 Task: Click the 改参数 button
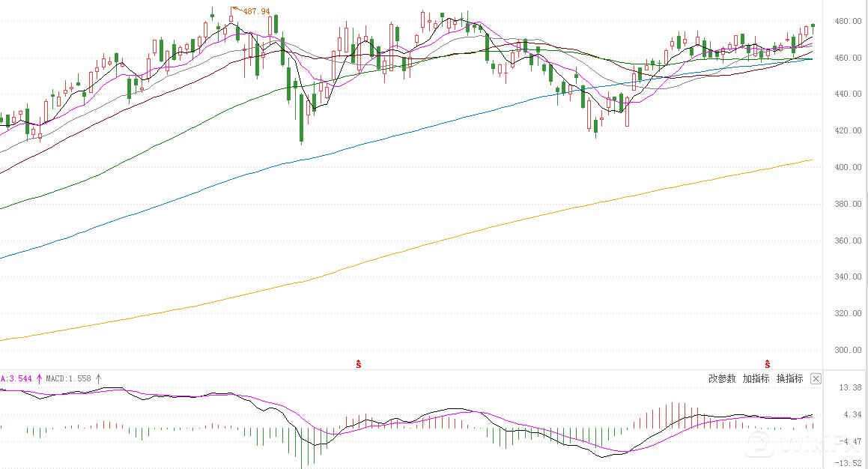tap(722, 379)
